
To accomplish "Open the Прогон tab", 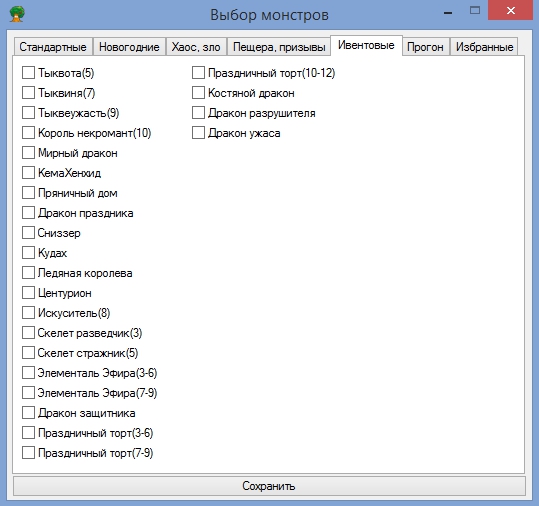I will coord(425,47).
